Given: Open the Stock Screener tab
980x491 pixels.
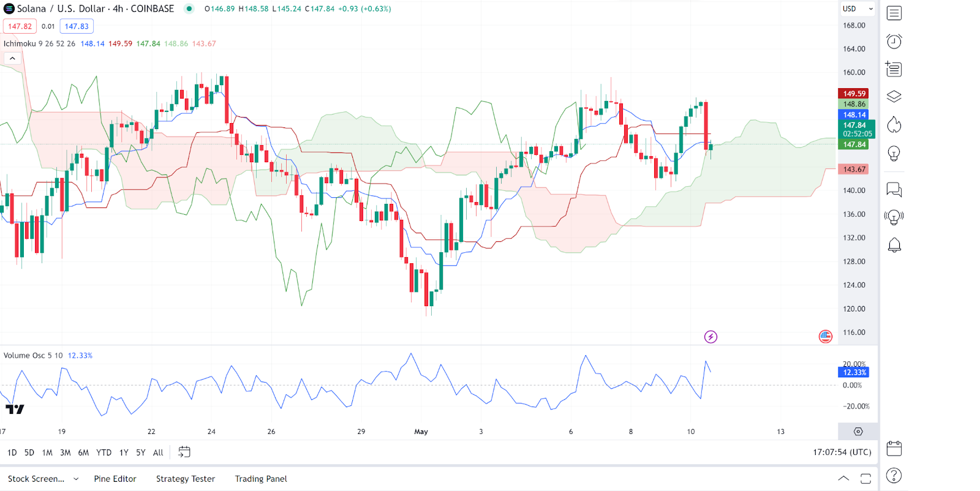Looking at the screenshot, I should [36, 479].
